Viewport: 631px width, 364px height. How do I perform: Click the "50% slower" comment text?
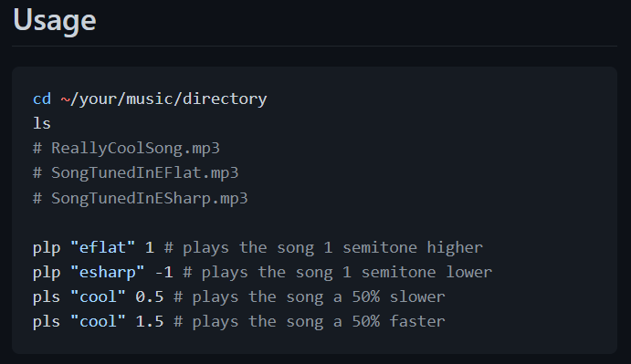(398, 297)
